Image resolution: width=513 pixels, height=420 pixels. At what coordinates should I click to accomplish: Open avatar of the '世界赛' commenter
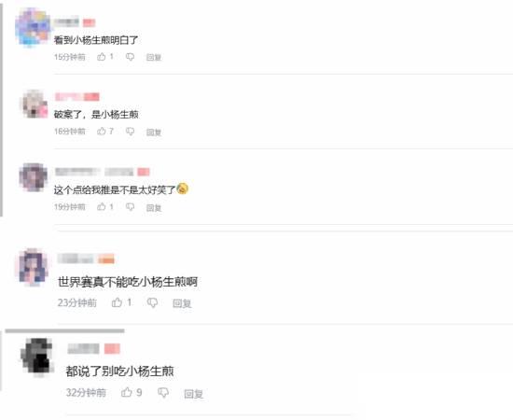(x=33, y=267)
